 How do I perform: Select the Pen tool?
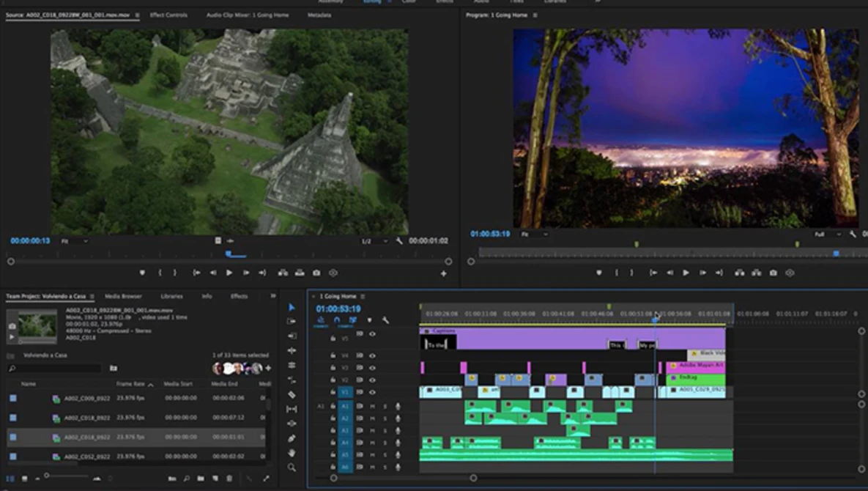[x=292, y=438]
